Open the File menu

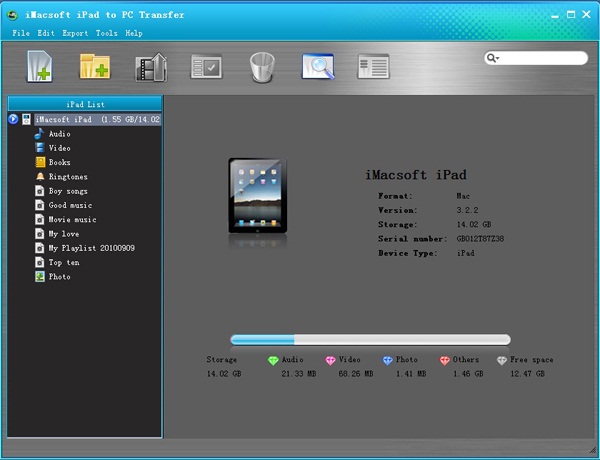[21, 33]
